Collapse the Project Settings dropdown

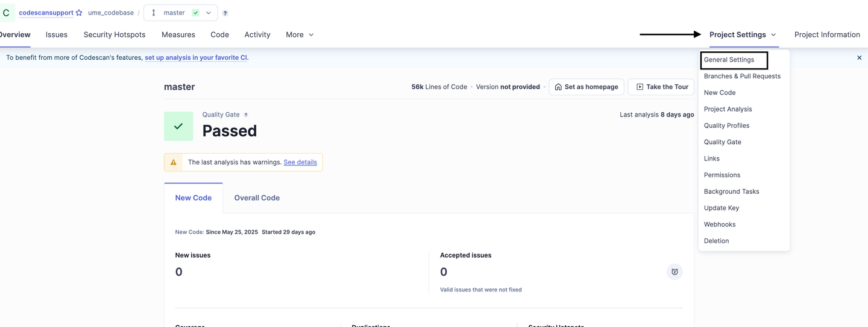point(743,35)
